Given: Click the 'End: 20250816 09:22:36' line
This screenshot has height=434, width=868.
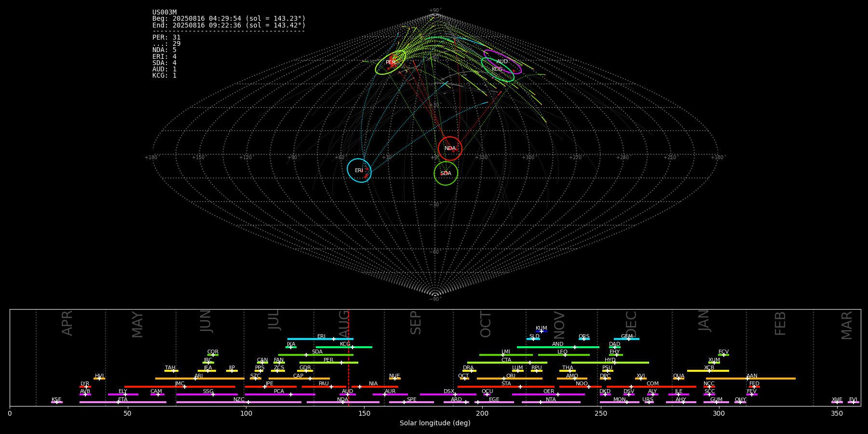Looking at the screenshot, I should pyautogui.click(x=229, y=25).
